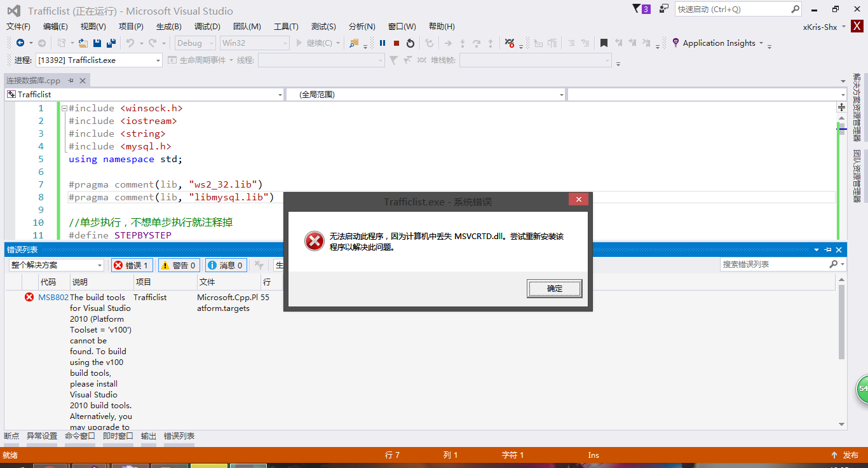The image size is (868, 468).
Task: Click the Navigate Forward arrow icon
Action: (x=42, y=43)
